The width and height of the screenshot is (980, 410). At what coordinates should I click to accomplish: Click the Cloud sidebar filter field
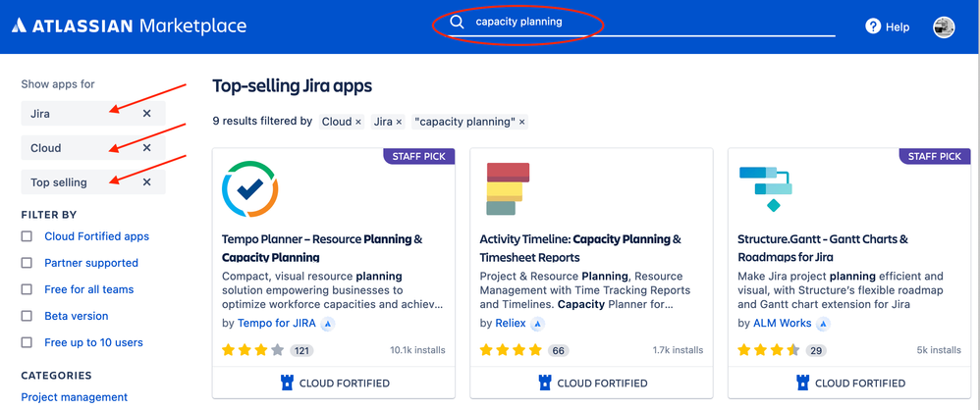pos(93,148)
